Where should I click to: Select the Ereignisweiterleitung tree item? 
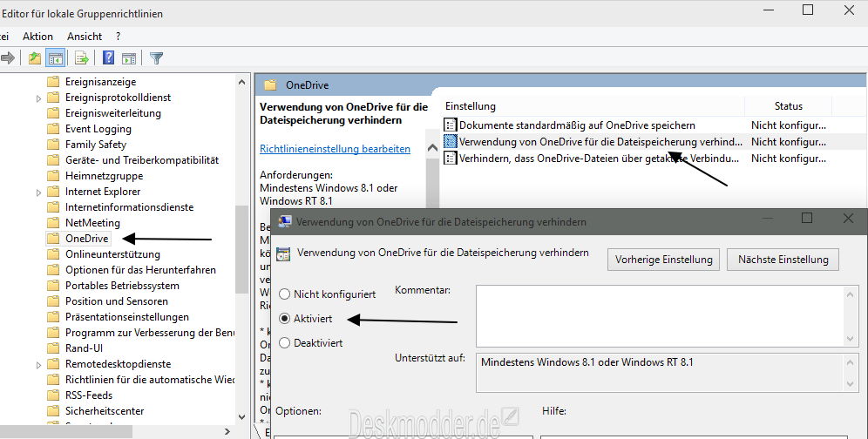click(x=113, y=113)
